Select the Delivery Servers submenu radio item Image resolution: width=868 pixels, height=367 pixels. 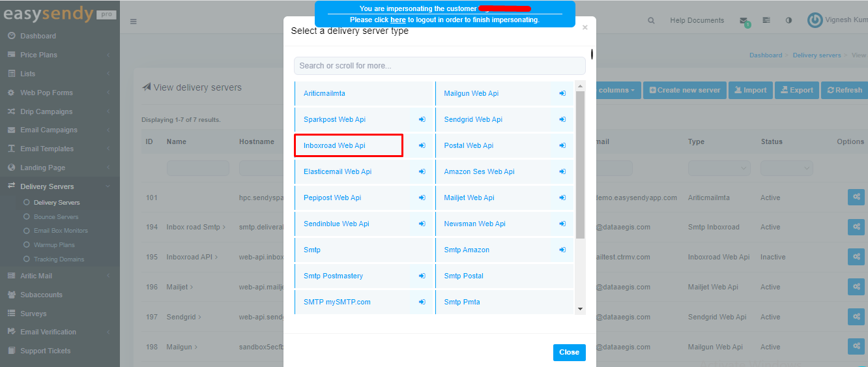click(27, 203)
